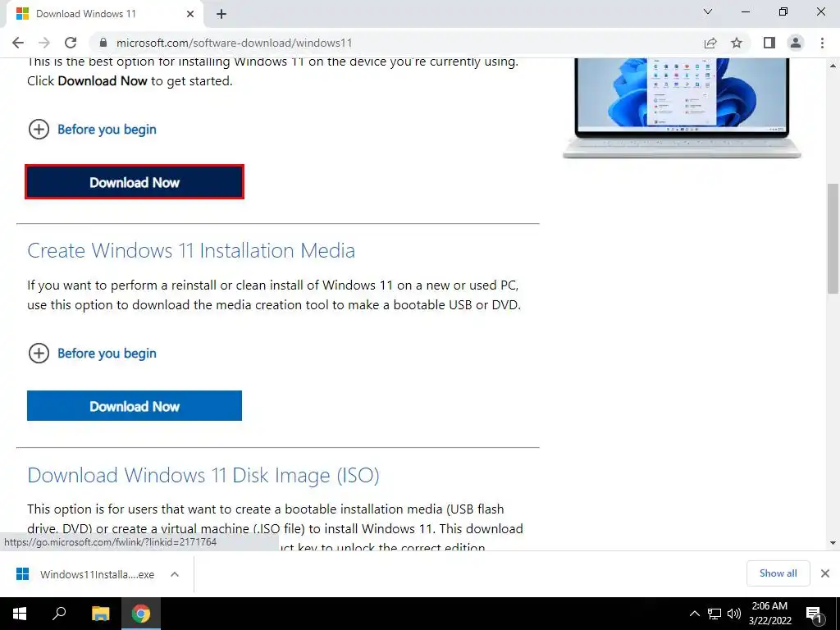This screenshot has width=840, height=630.
Task: Click the lock icon in the address bar
Action: click(103, 43)
